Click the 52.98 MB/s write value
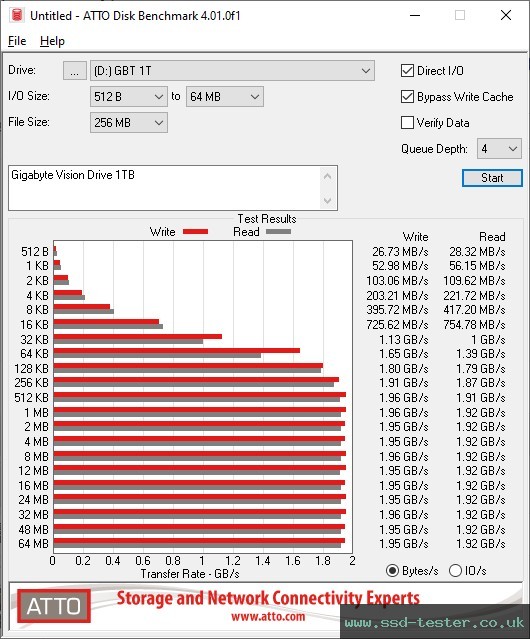530x639 pixels. pos(400,266)
